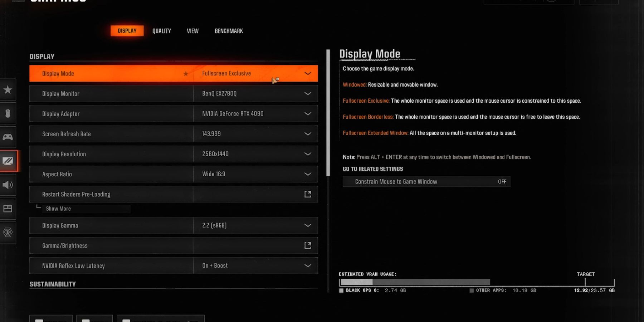Click the Display Monitor label
644x322 pixels.
point(61,94)
